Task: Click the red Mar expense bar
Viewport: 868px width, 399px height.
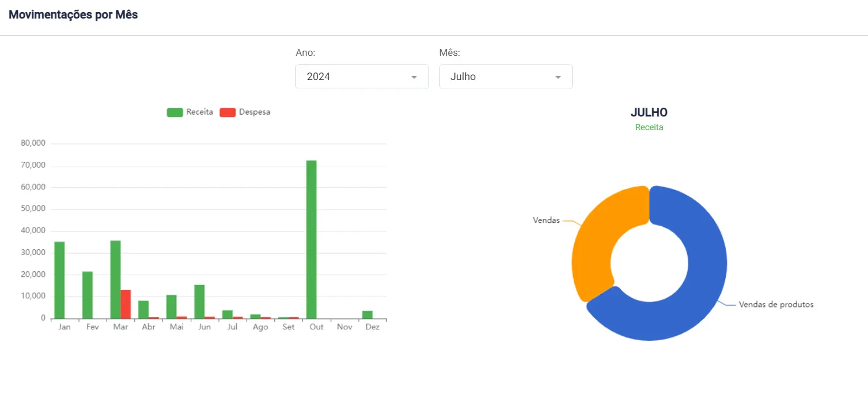Action: pyautogui.click(x=126, y=305)
